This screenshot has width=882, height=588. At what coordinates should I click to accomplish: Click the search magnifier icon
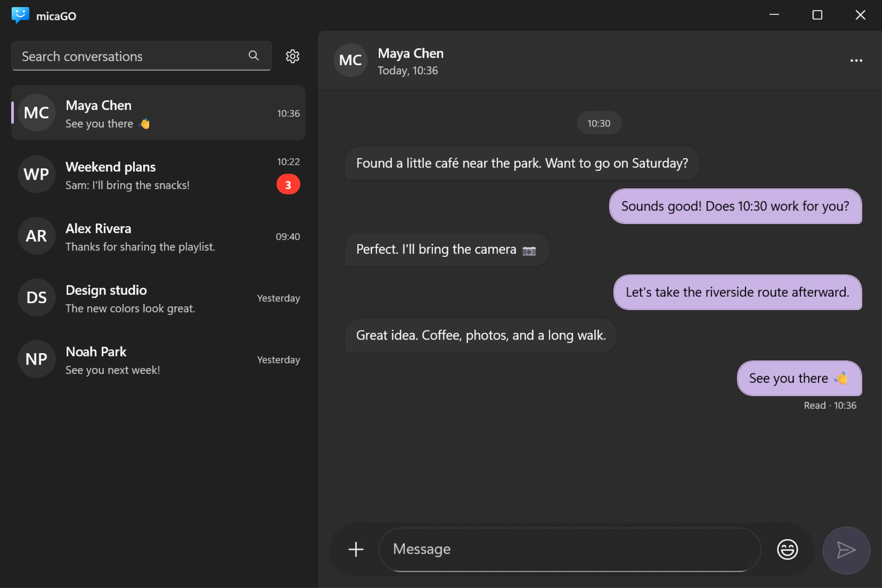pos(254,56)
